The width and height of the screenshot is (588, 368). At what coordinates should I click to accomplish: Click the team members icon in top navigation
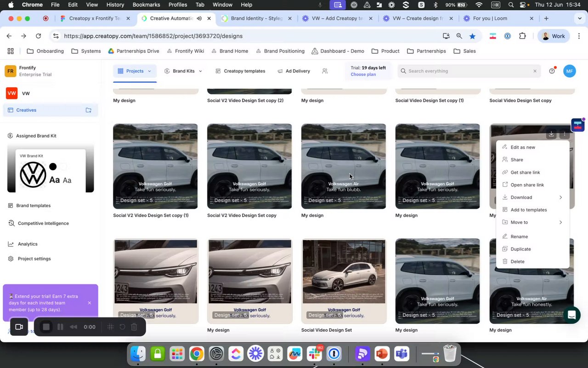pos(325,71)
